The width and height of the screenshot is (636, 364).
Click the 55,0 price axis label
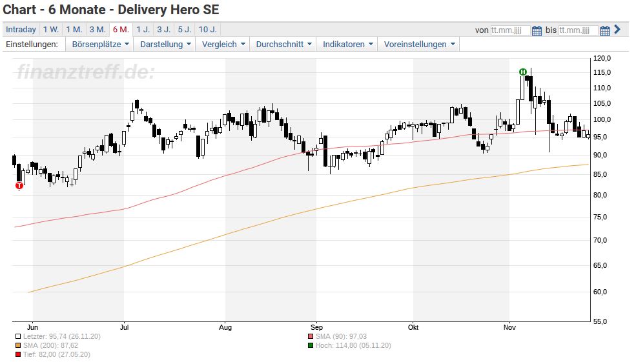(x=600, y=321)
